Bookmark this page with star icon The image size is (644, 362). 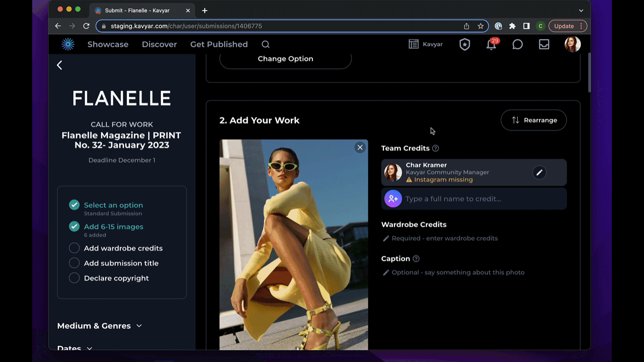tap(480, 26)
